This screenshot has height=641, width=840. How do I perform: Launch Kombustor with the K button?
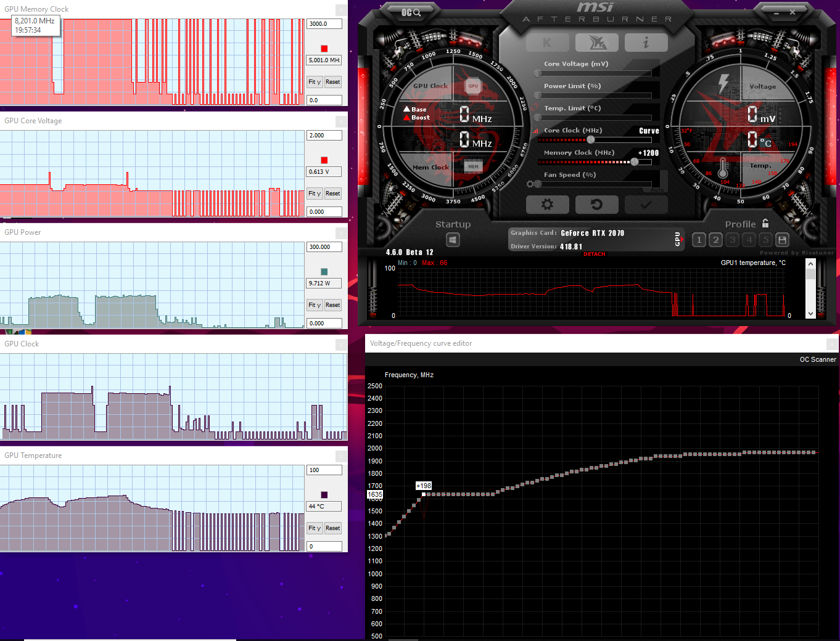click(547, 43)
